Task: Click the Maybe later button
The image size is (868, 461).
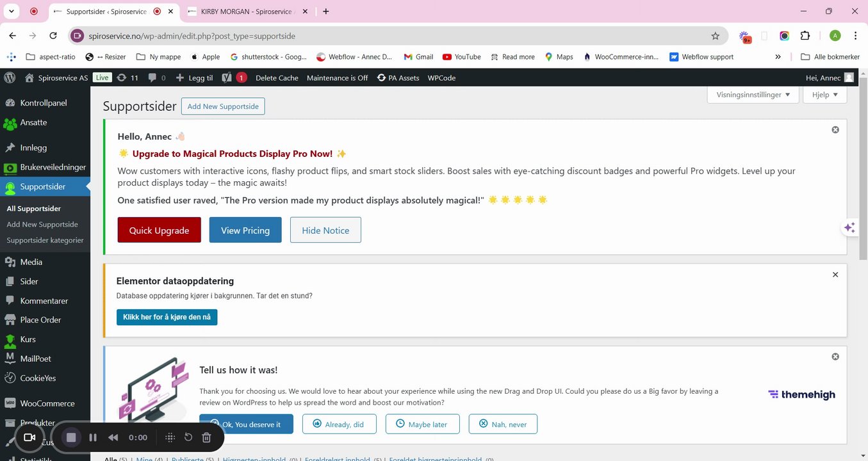Action: coord(422,424)
